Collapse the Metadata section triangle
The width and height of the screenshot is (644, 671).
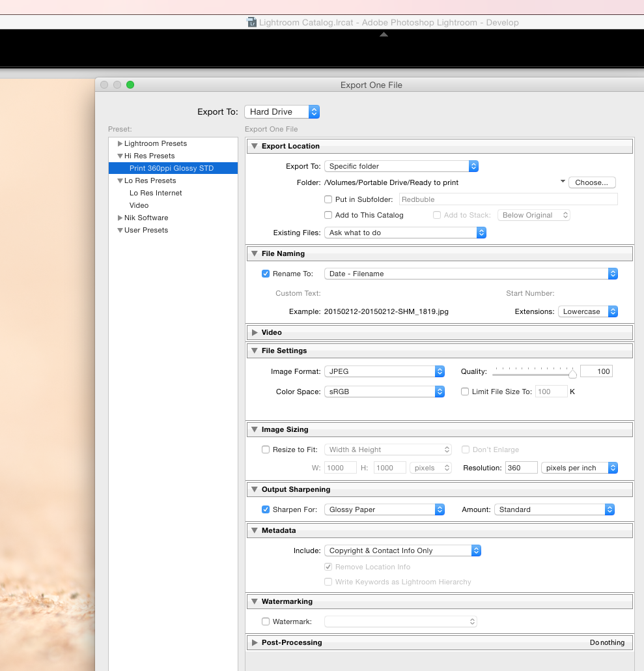(x=255, y=531)
